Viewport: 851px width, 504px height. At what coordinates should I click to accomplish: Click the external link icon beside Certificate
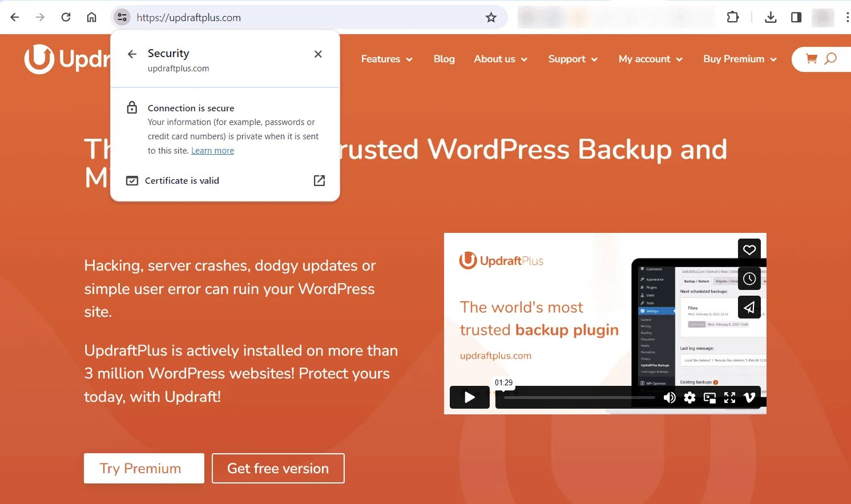(x=320, y=180)
